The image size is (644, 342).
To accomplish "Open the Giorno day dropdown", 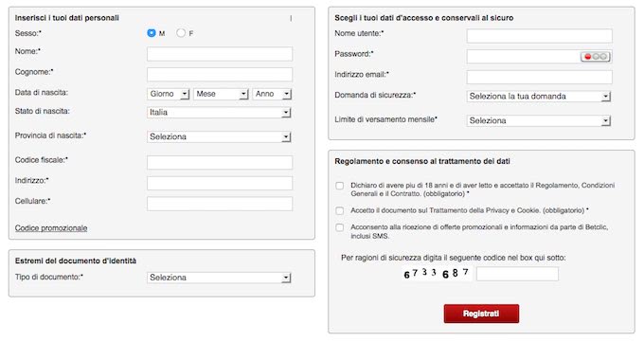I will (x=168, y=94).
